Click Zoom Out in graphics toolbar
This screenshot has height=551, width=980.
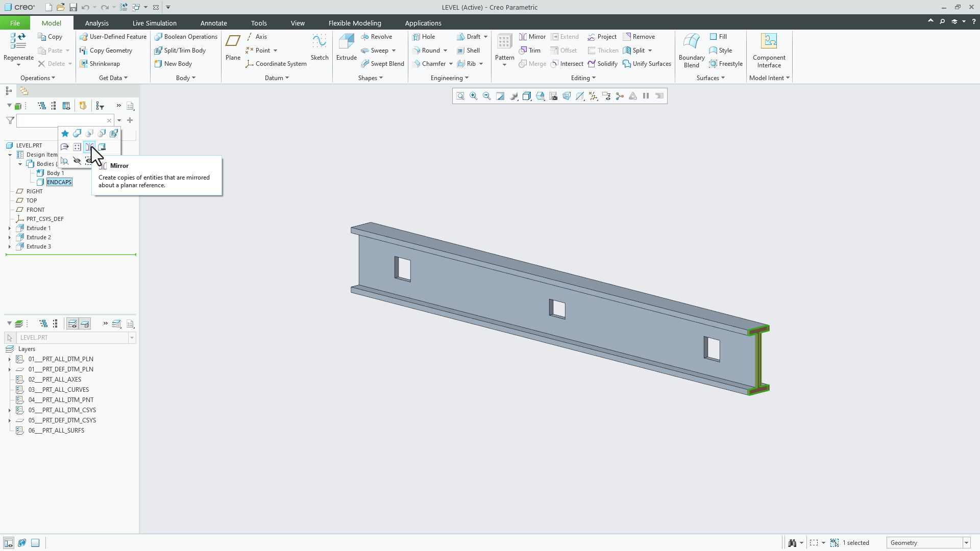click(x=487, y=96)
